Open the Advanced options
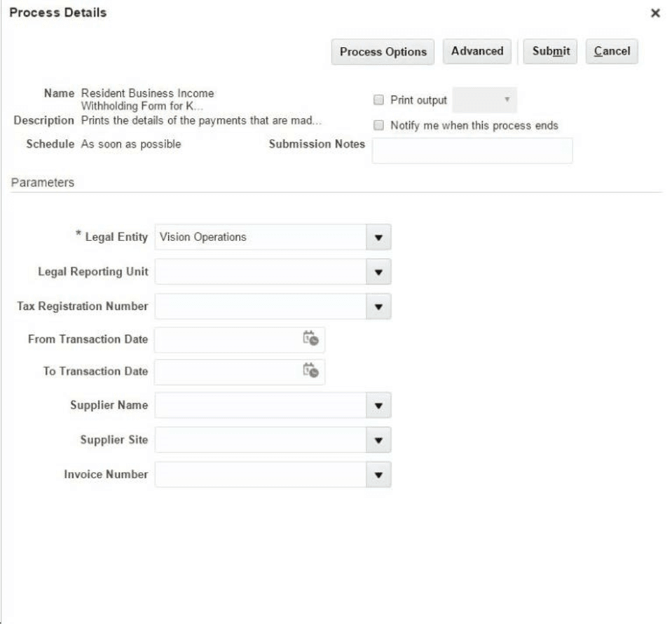672x624 pixels. coord(476,50)
